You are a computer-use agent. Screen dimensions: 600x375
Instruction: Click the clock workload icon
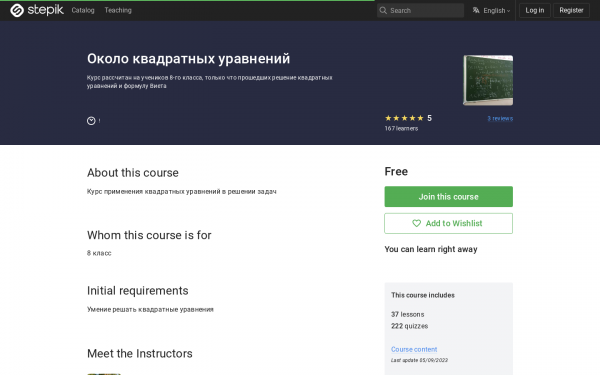click(91, 121)
